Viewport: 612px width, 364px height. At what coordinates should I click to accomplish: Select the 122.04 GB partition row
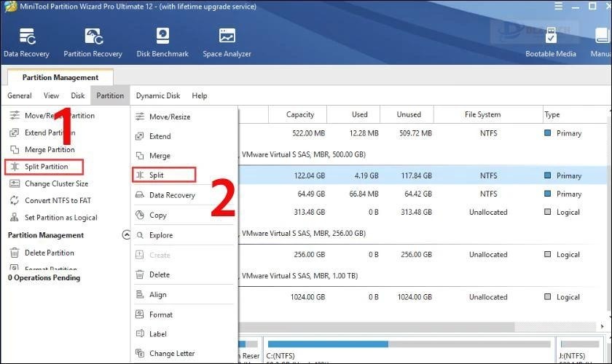[x=423, y=175]
